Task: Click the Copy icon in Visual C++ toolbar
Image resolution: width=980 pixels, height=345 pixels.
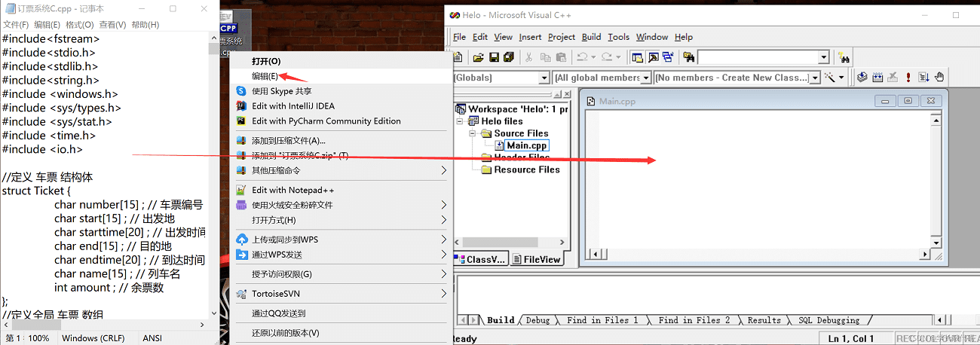Action: (545, 57)
